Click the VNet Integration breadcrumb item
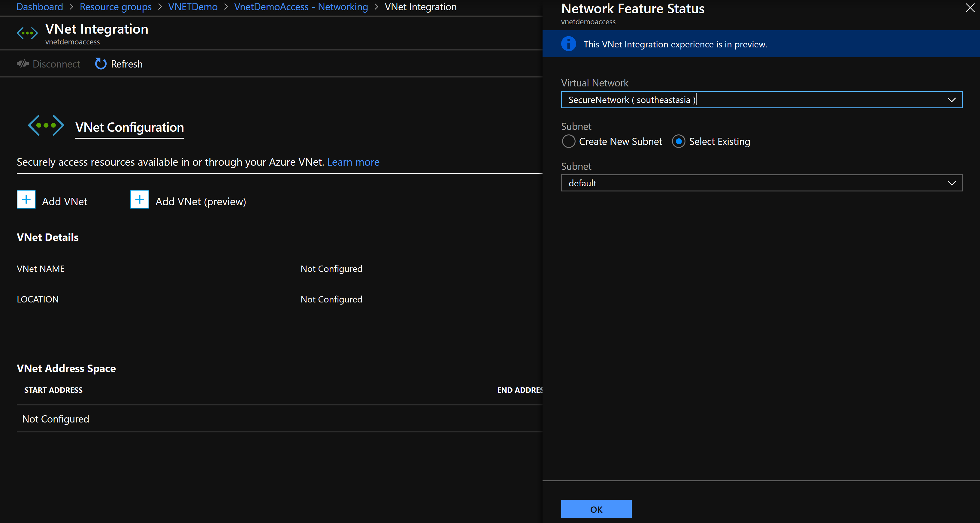 [x=420, y=7]
